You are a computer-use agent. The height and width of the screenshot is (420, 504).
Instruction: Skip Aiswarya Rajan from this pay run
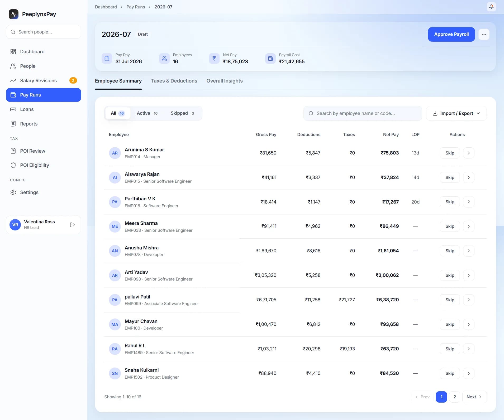[450, 178]
